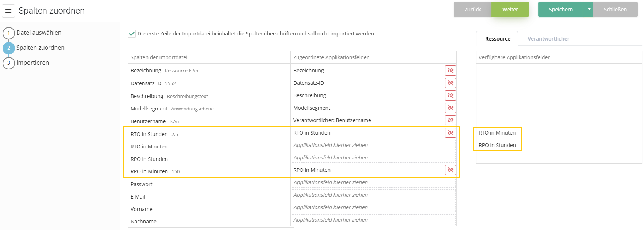Uncheck the first-row header checkbox

pos(132,34)
